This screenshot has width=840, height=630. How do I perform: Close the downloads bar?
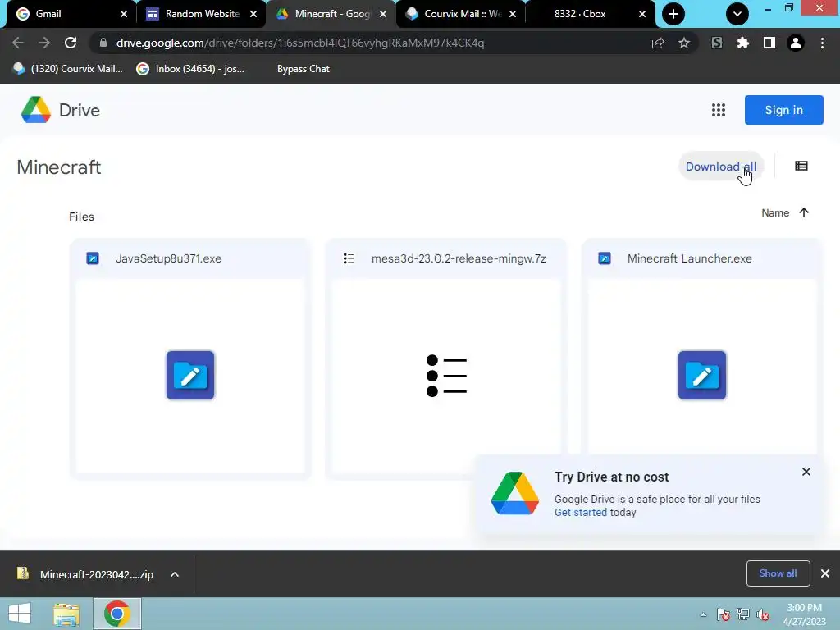pos(825,573)
